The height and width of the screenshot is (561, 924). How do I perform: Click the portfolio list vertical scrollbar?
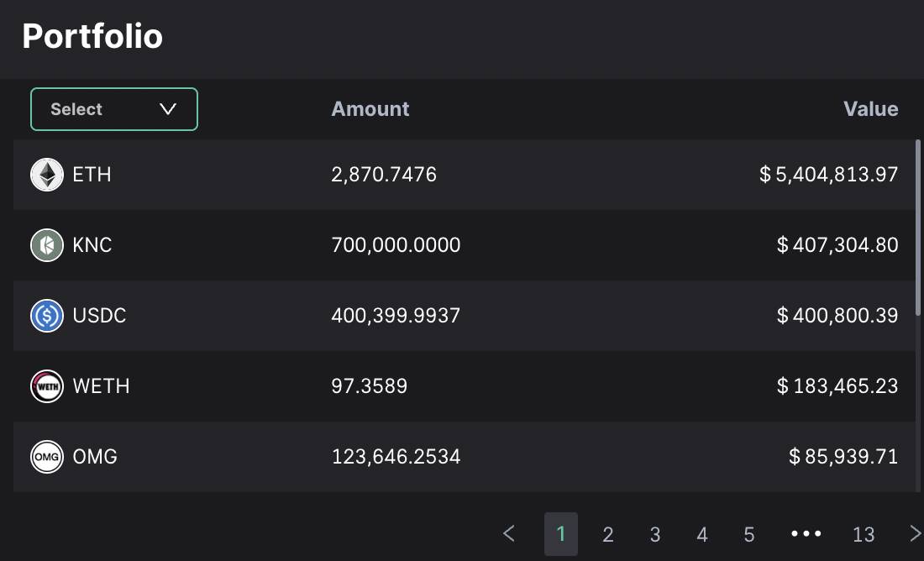point(918,228)
